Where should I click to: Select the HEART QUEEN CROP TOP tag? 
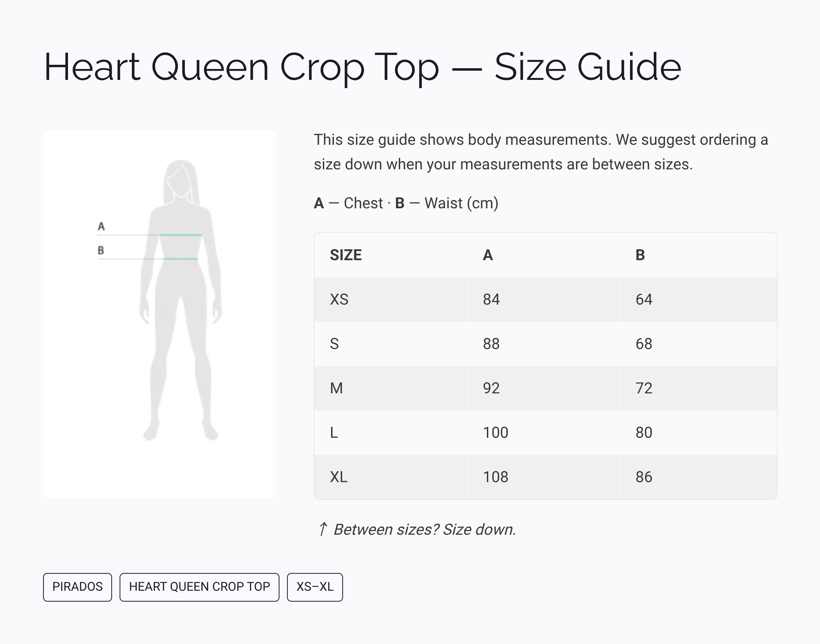199,587
